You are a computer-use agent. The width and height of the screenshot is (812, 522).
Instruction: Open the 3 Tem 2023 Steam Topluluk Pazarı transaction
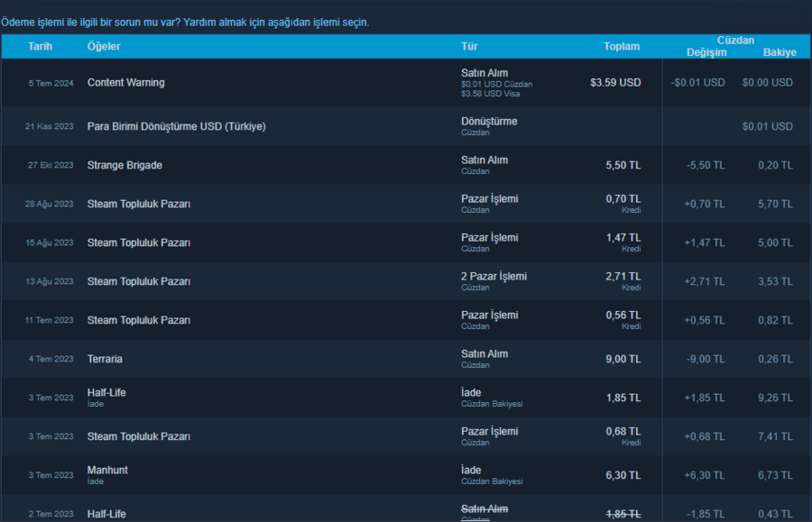[x=138, y=437]
